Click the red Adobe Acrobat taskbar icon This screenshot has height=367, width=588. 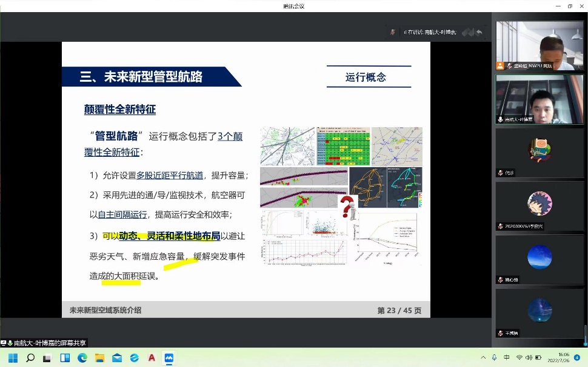(x=152, y=358)
